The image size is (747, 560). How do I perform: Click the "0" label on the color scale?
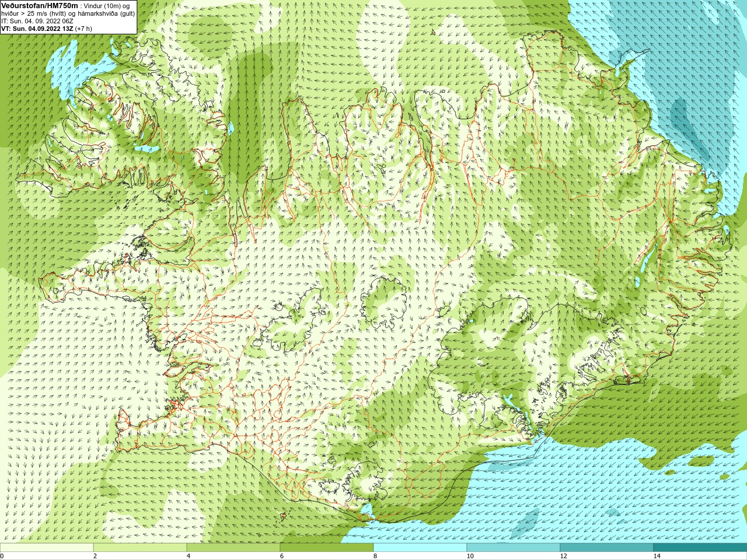pyautogui.click(x=2, y=556)
